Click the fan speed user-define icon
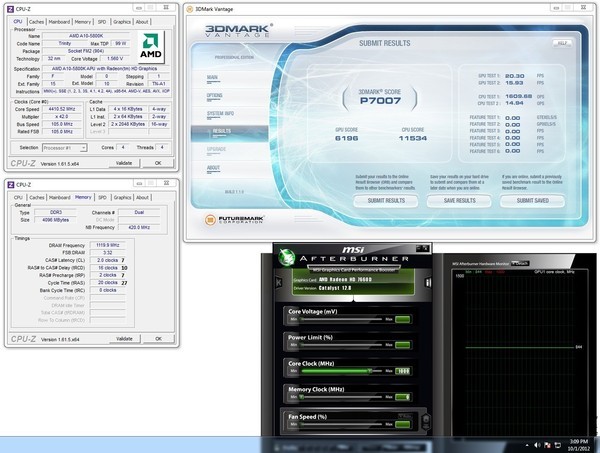The height and width of the screenshot is (453, 600). (x=426, y=421)
